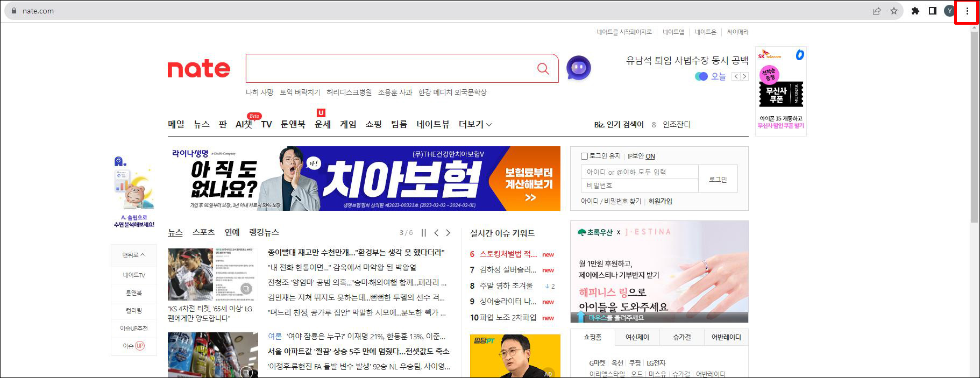Open the 쇼핑 menu item
The height and width of the screenshot is (378, 980).
pyautogui.click(x=373, y=124)
